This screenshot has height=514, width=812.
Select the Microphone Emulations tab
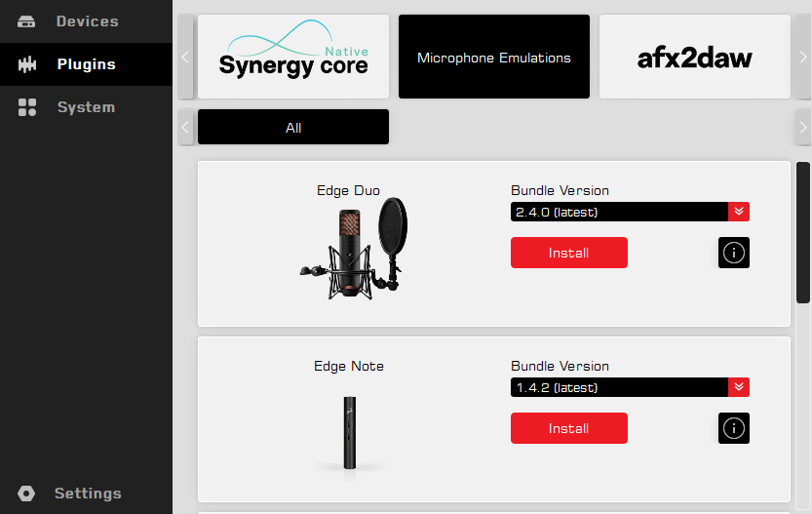tap(494, 57)
